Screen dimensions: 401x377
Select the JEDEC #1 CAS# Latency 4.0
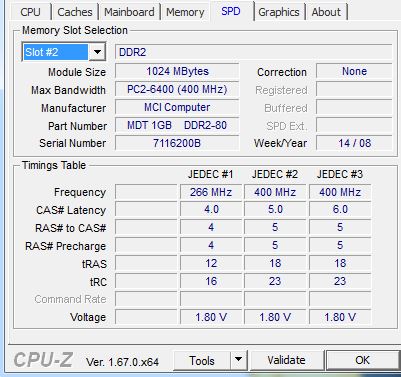[211, 209]
